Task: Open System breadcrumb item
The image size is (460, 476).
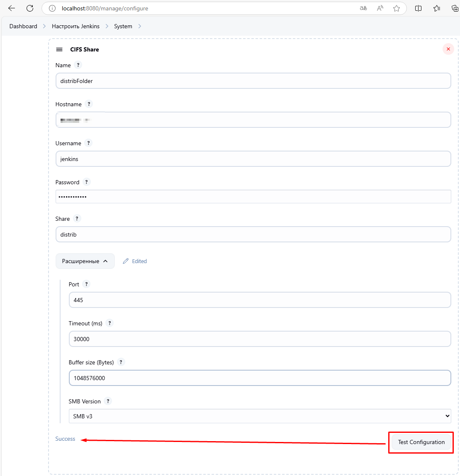Action: tap(123, 26)
